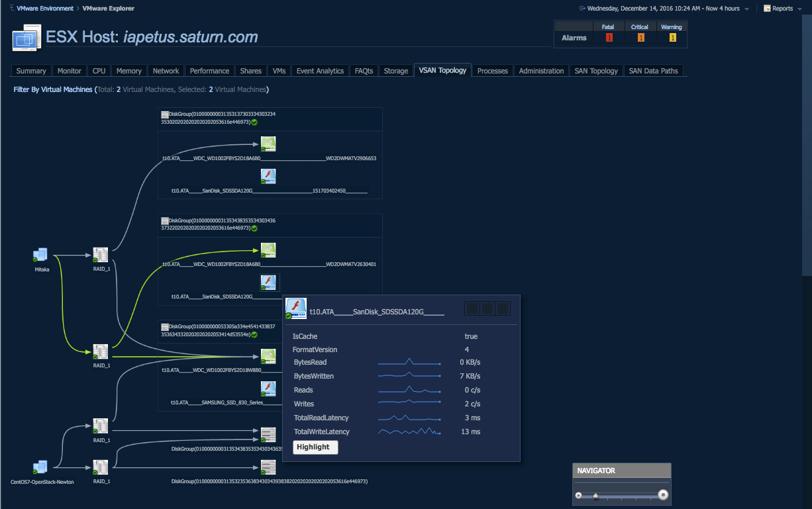Click the collapsed disk group icon ending 3034363

[268, 434]
